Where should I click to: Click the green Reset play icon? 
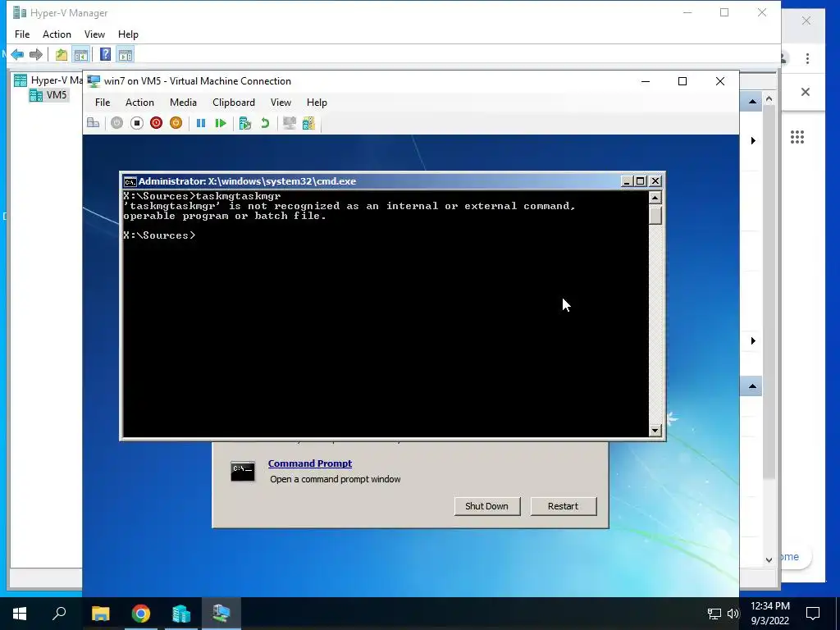[221, 123]
